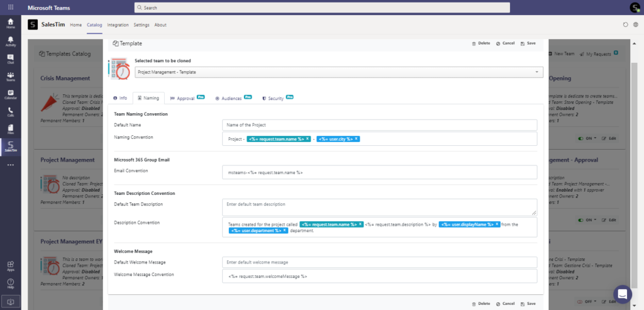Open Activity feed bell icon
This screenshot has height=310, width=644.
coord(10,41)
